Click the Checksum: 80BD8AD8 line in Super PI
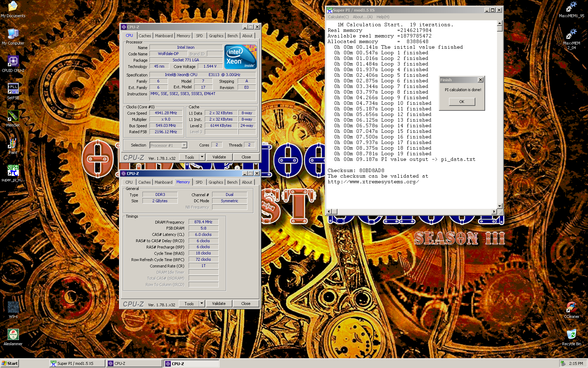588x368 pixels. (356, 171)
